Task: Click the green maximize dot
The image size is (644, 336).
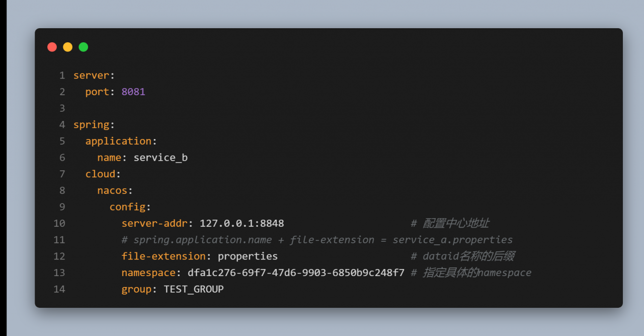Action: pyautogui.click(x=83, y=47)
